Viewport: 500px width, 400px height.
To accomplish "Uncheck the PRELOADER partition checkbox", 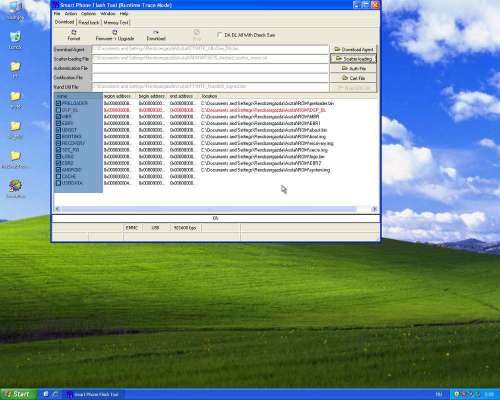I will (58, 103).
